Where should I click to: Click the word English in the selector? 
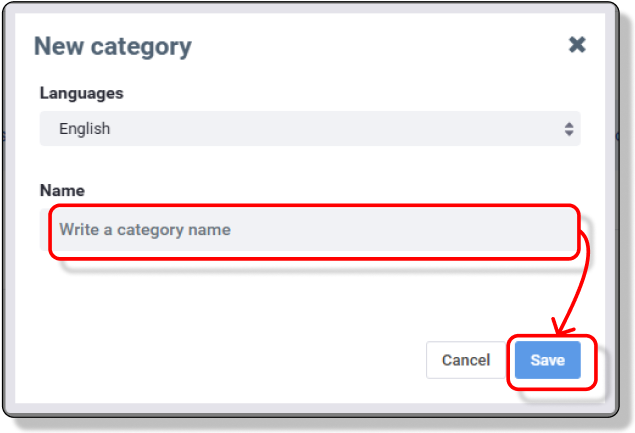(85, 129)
